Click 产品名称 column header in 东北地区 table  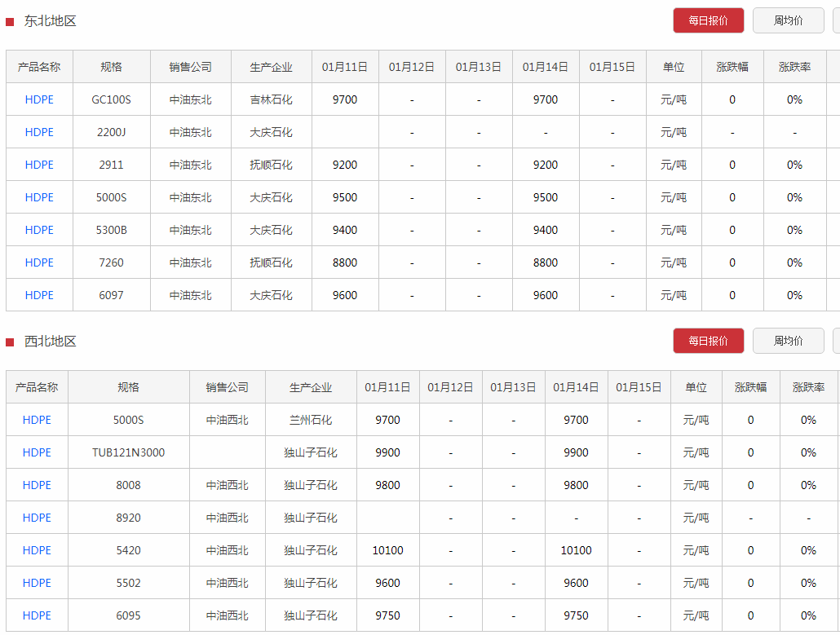(x=39, y=67)
